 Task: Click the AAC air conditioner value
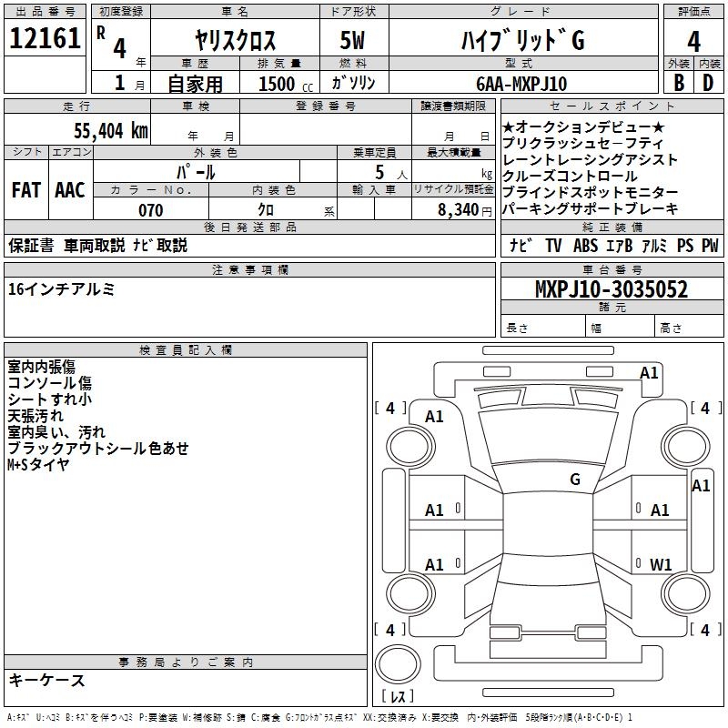pos(70,190)
